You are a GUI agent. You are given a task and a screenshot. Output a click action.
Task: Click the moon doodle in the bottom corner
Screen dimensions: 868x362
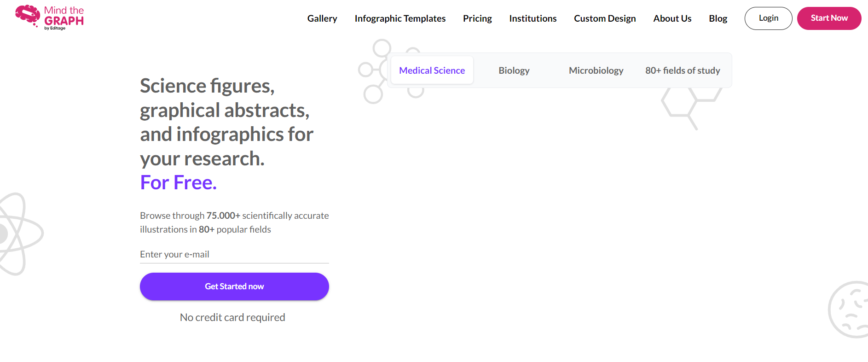click(854, 309)
